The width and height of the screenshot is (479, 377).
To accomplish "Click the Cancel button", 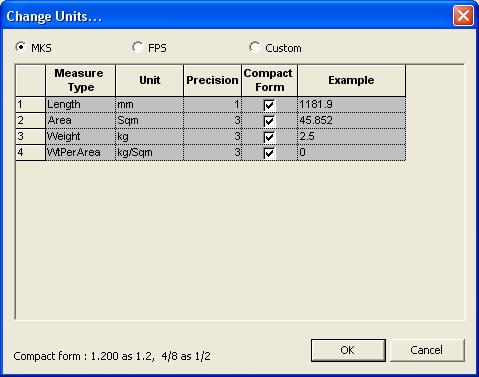I will (427, 350).
